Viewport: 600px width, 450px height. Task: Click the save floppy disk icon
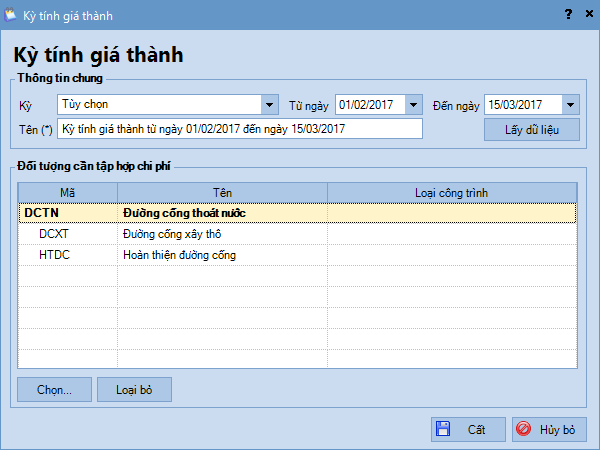pos(443,430)
